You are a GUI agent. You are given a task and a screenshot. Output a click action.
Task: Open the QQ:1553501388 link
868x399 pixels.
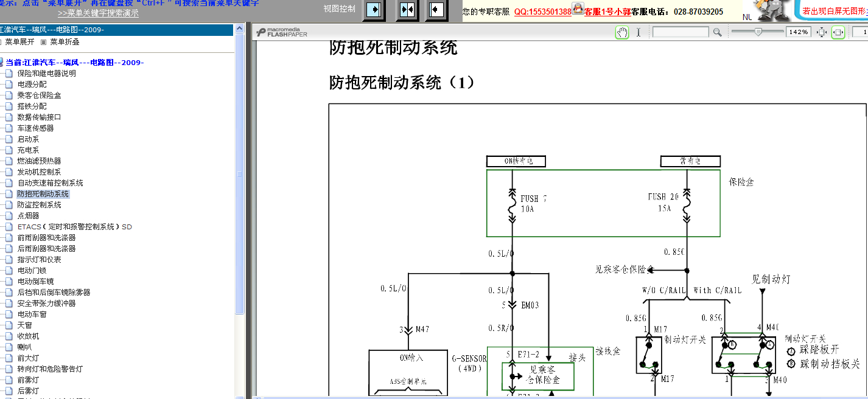[543, 12]
